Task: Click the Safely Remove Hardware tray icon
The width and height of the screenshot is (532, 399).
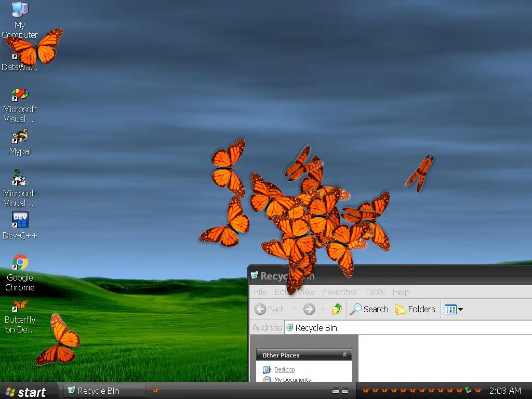Action: [469, 390]
